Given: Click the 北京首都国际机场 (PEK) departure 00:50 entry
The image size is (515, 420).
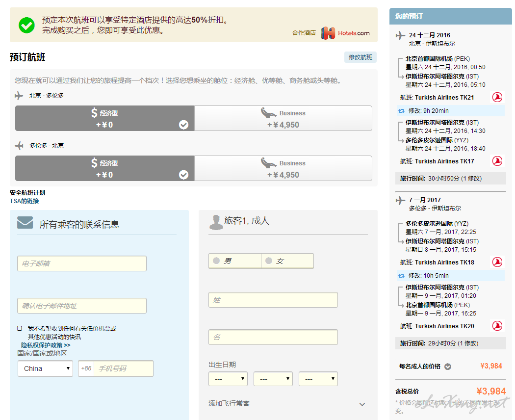Looking at the screenshot, I should (x=445, y=63).
